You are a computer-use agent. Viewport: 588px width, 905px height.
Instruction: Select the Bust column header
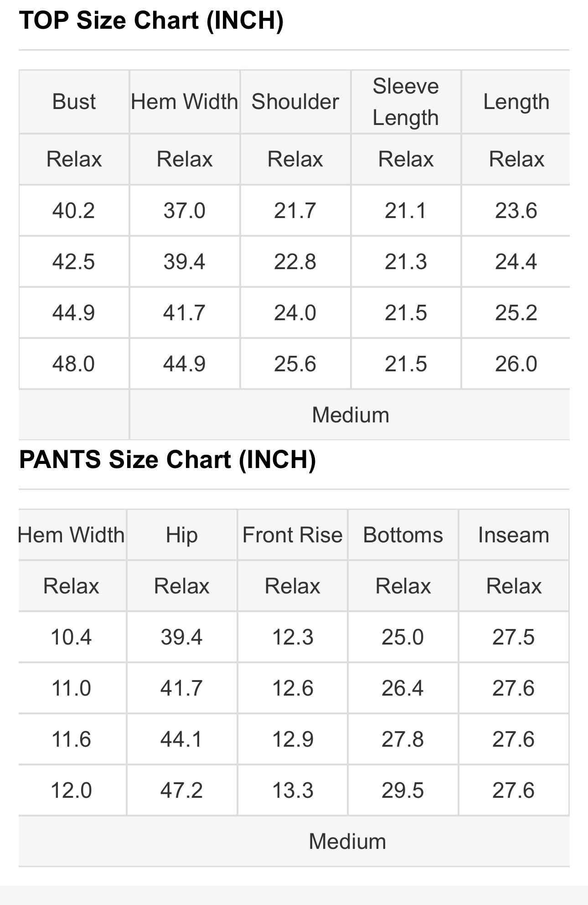(74, 102)
